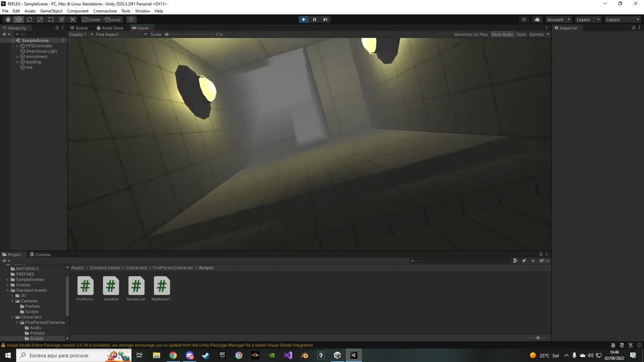Screen dimensions: 644x362
Task: Click the cloud services icon
Action: (537, 20)
